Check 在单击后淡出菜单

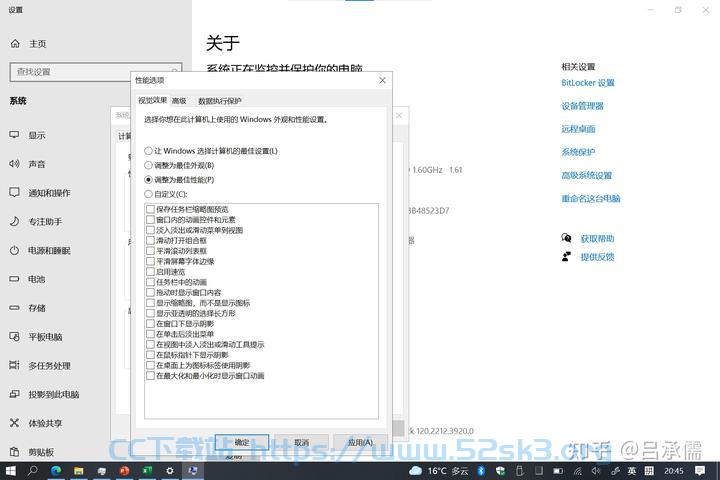pyautogui.click(x=150, y=334)
